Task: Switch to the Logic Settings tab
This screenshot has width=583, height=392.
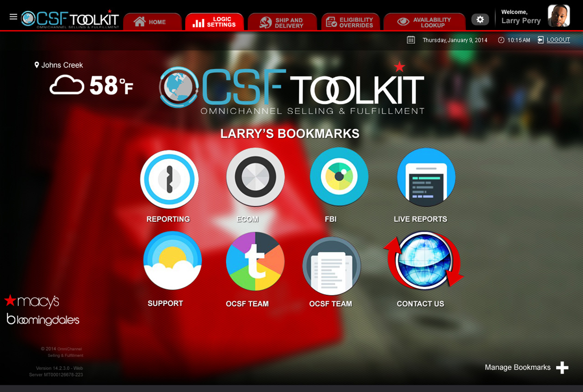Action: [x=214, y=22]
